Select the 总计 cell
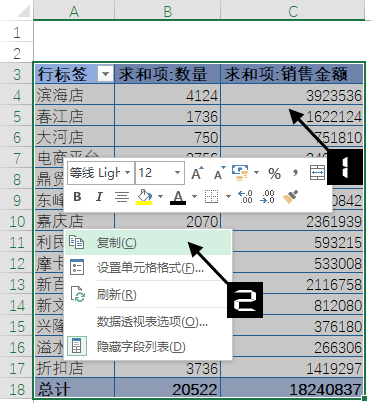This screenshot has width=371, height=403. click(x=74, y=389)
